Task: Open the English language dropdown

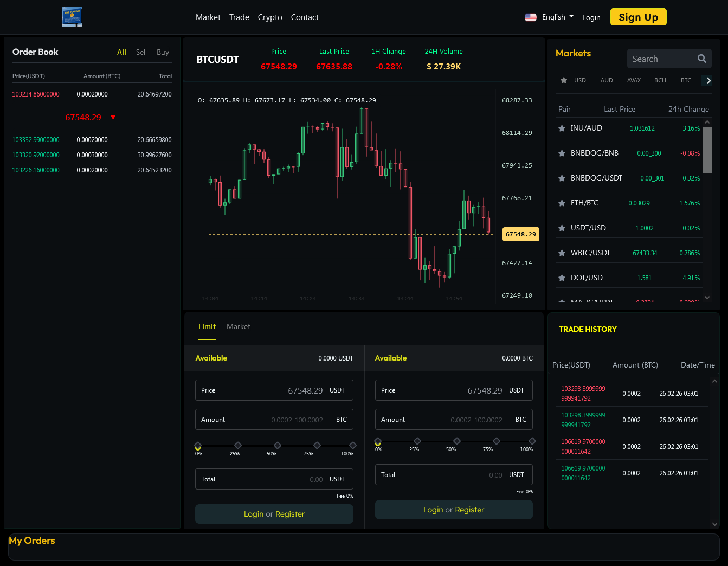Action: pos(553,17)
